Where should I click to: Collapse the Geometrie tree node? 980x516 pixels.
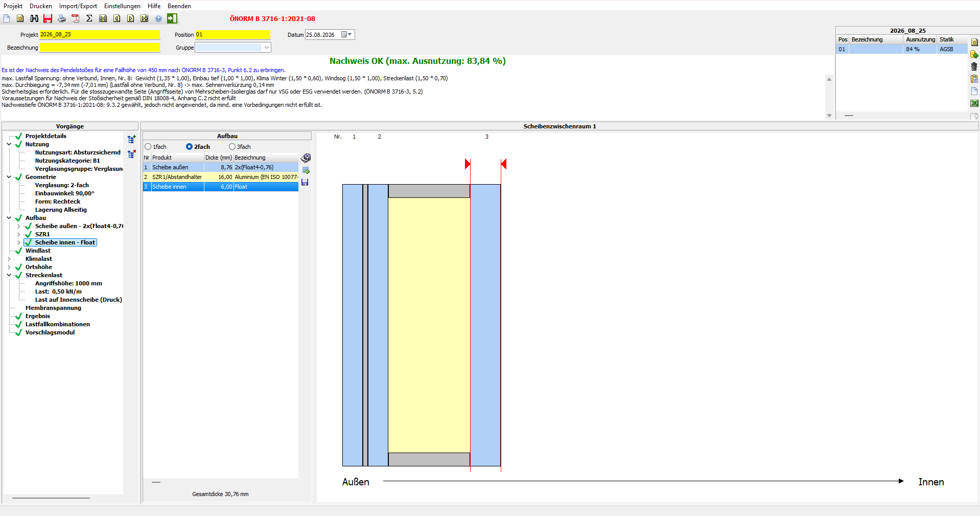9,177
